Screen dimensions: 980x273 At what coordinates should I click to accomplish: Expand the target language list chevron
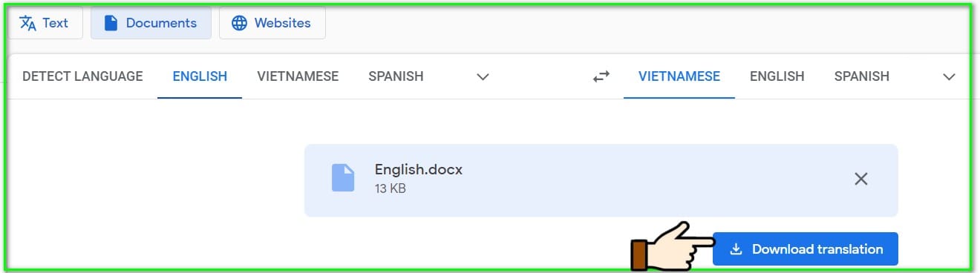pos(949,76)
